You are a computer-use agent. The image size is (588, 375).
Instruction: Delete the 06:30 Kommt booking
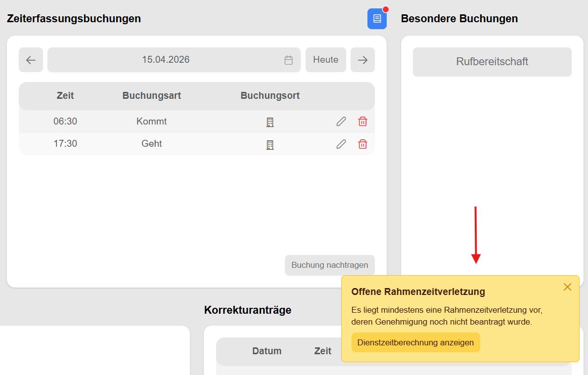coord(362,122)
